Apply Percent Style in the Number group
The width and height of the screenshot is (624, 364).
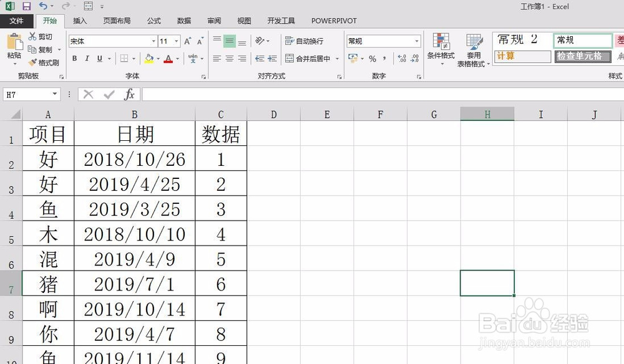tap(371, 59)
